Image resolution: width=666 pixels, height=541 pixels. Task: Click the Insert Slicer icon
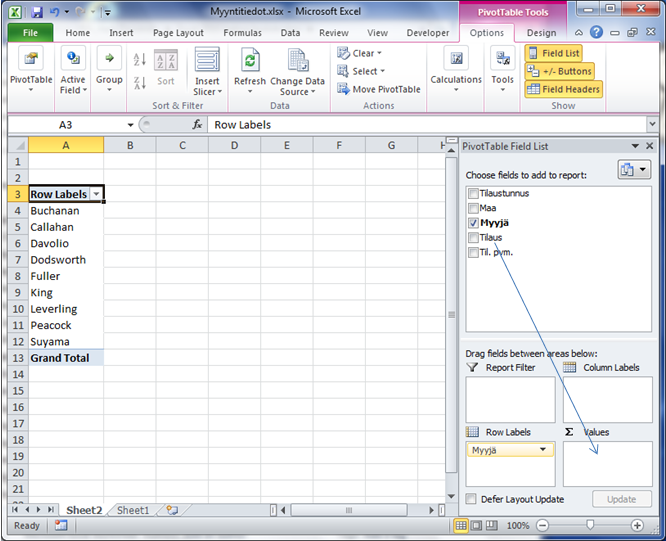pyautogui.click(x=207, y=61)
